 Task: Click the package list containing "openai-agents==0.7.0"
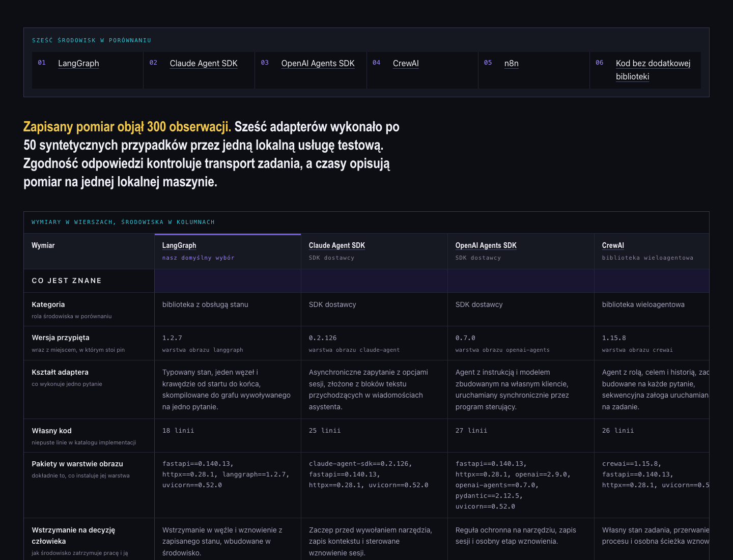513,485
